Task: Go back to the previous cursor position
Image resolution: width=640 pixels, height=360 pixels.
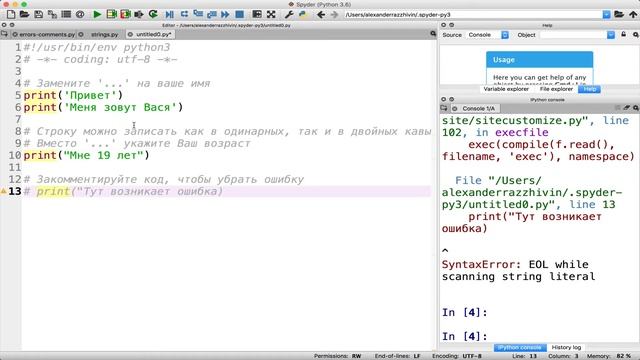Action: pyautogui.click(x=321, y=15)
